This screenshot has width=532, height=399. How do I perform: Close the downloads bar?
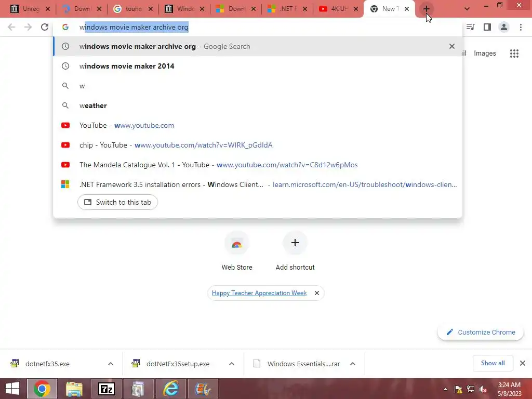tap(523, 363)
